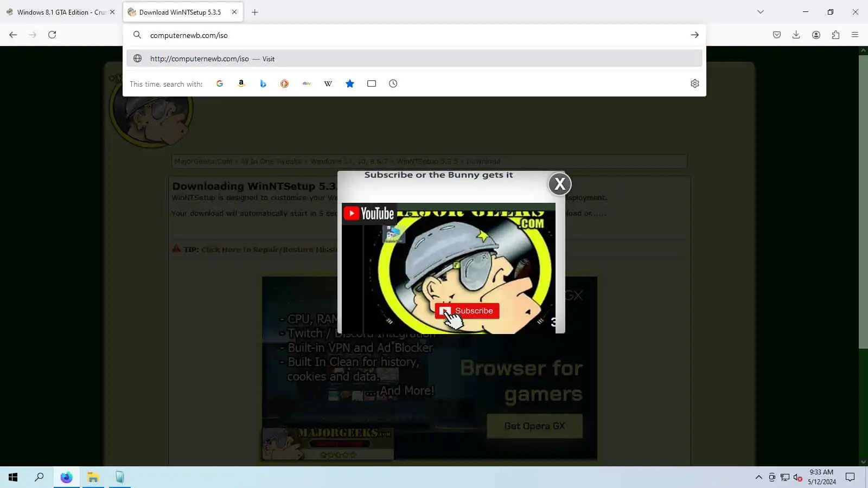Expand the List all tabs chevron
Viewport: 868px width, 488px height.
click(x=761, y=12)
